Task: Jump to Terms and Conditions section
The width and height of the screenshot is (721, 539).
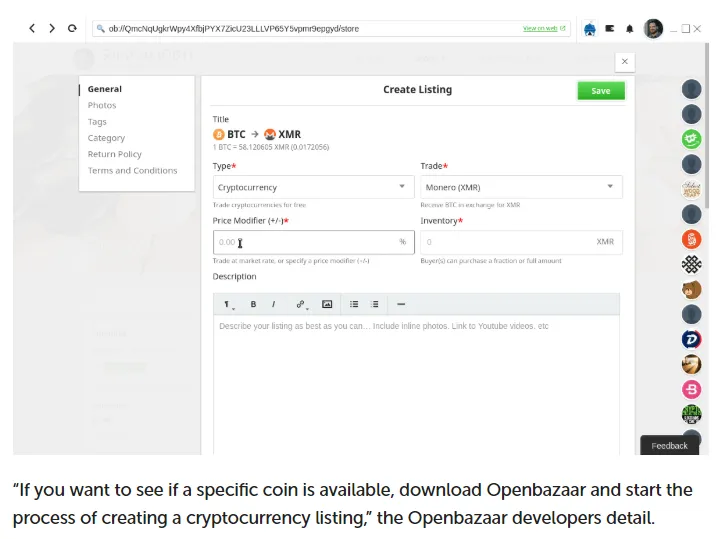Action: (x=132, y=171)
